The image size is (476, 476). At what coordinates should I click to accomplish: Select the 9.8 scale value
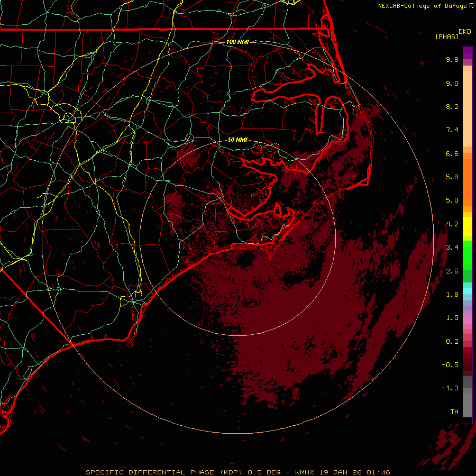click(452, 59)
